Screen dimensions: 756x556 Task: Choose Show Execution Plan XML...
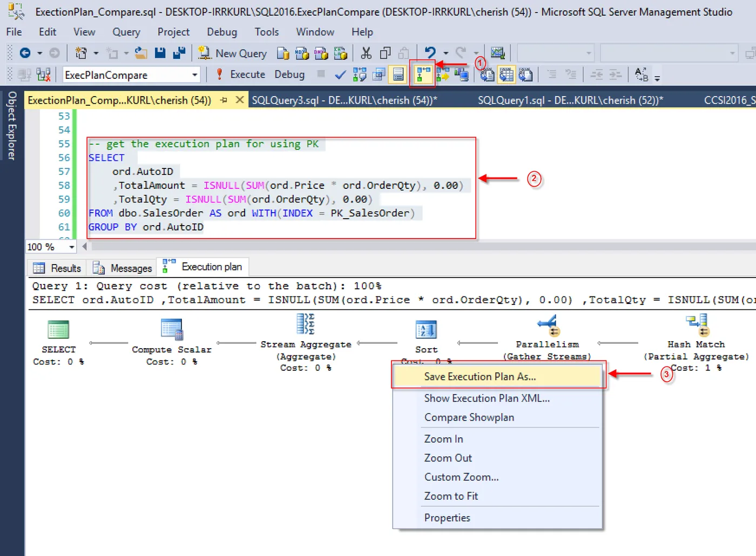[497, 398]
